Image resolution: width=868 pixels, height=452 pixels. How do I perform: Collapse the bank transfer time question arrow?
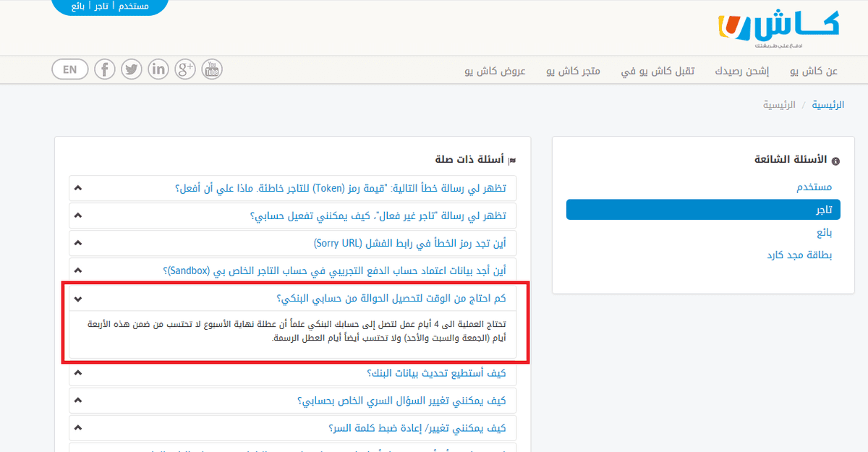pos(78,299)
